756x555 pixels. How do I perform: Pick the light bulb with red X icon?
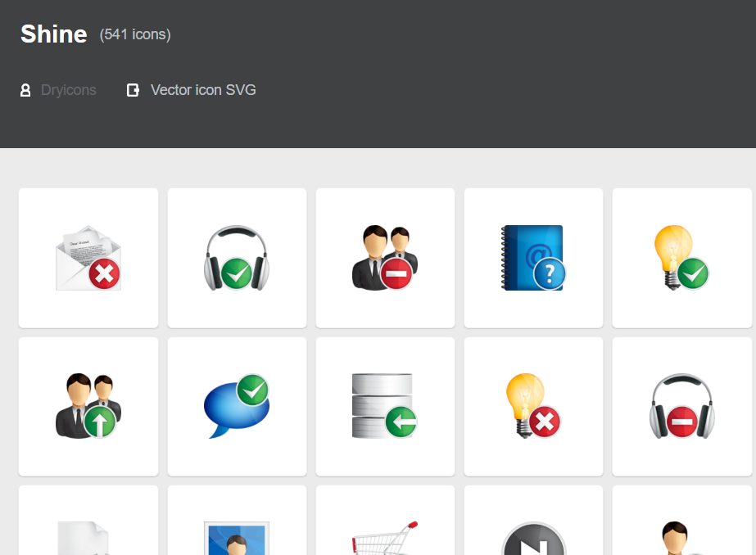pos(533,406)
